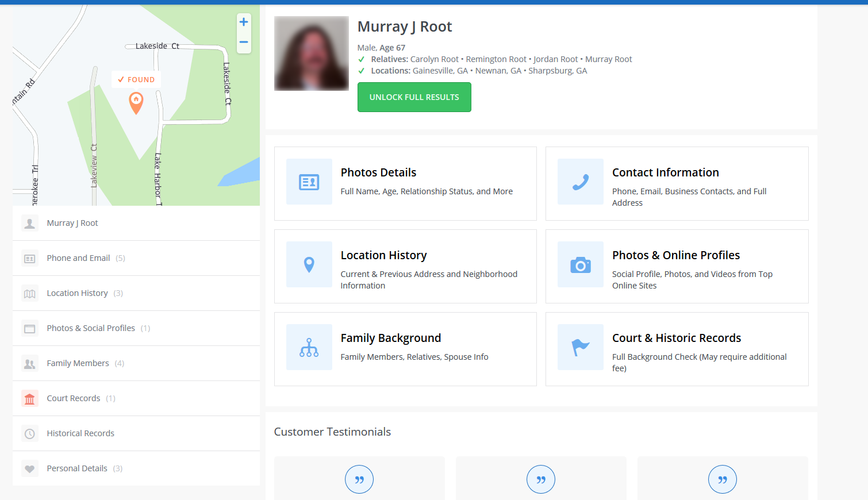Click the third testimonial quote icon
This screenshot has width=868, height=500.
click(x=723, y=479)
